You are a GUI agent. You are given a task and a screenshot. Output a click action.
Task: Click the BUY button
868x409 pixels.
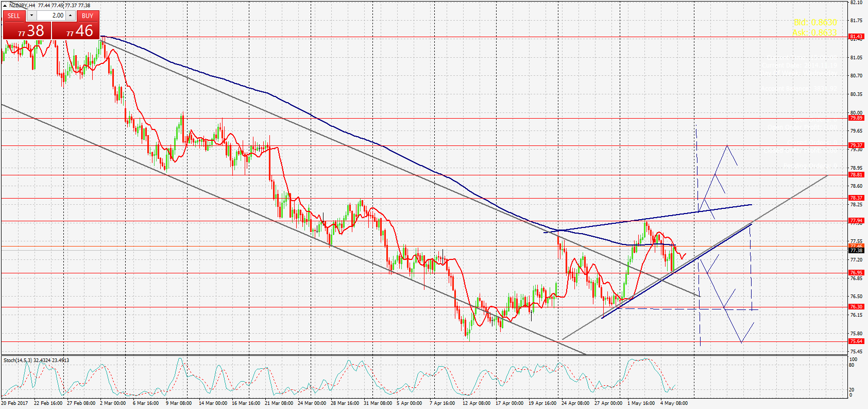point(88,15)
